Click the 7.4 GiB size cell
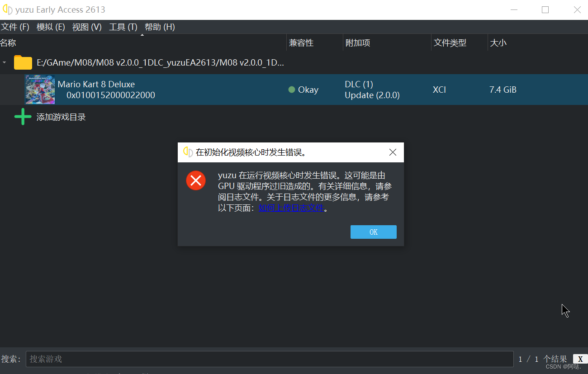Screen dimensions: 588x374 coord(503,90)
